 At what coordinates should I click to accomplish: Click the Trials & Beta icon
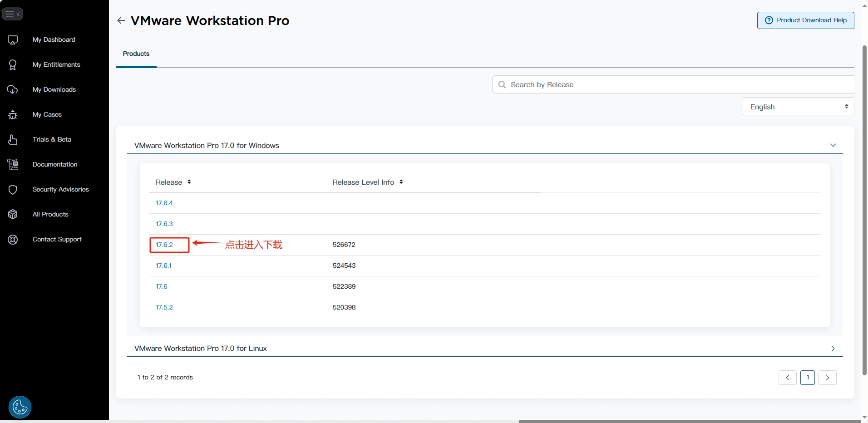tap(13, 140)
